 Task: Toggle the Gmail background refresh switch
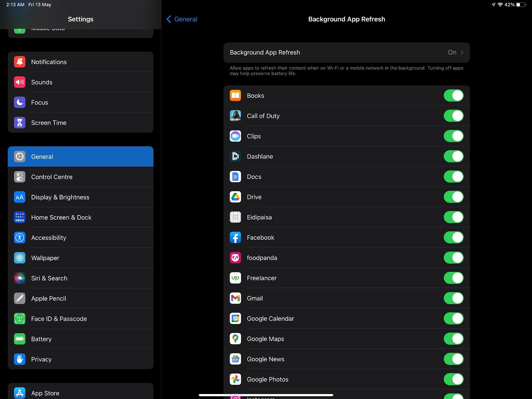coord(454,299)
